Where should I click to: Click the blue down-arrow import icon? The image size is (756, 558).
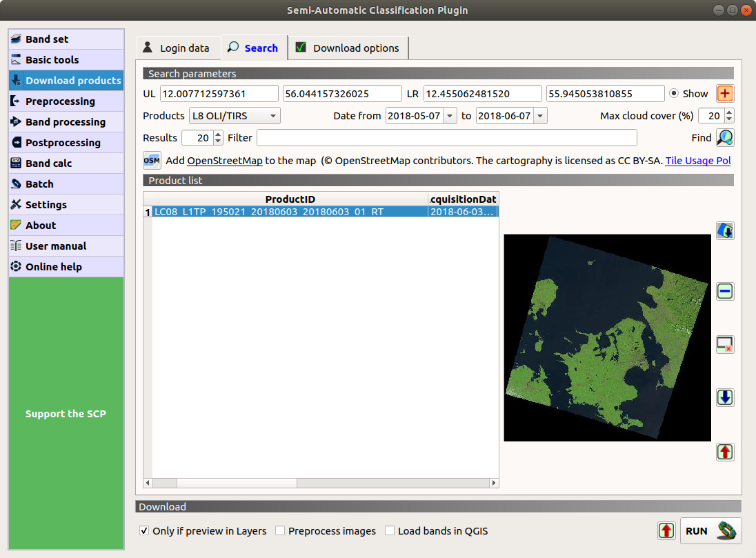pyautogui.click(x=725, y=397)
